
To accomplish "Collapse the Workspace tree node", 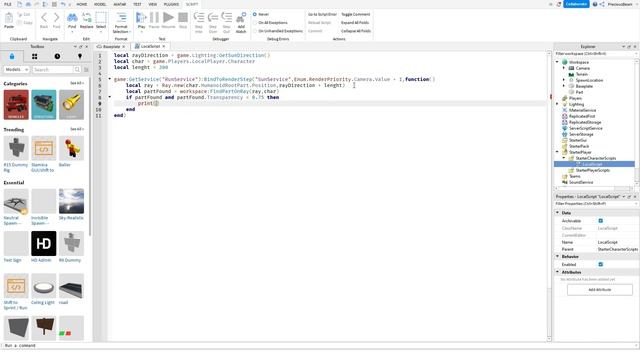I will (x=558, y=62).
